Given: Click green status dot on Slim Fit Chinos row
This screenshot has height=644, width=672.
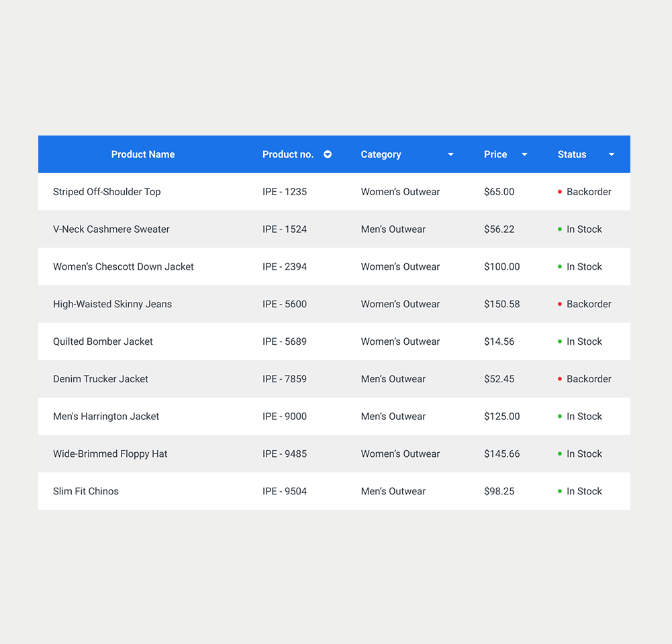Looking at the screenshot, I should click(x=560, y=492).
